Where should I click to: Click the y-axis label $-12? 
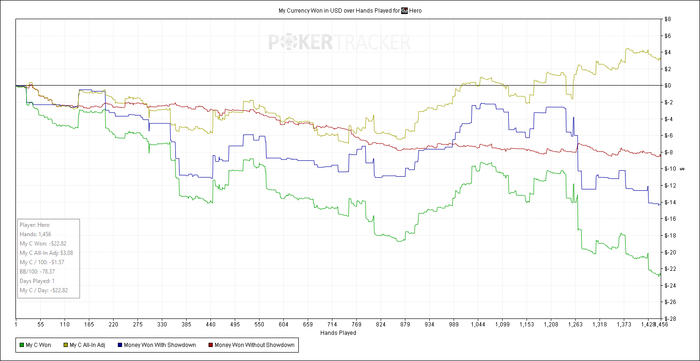coord(670,185)
